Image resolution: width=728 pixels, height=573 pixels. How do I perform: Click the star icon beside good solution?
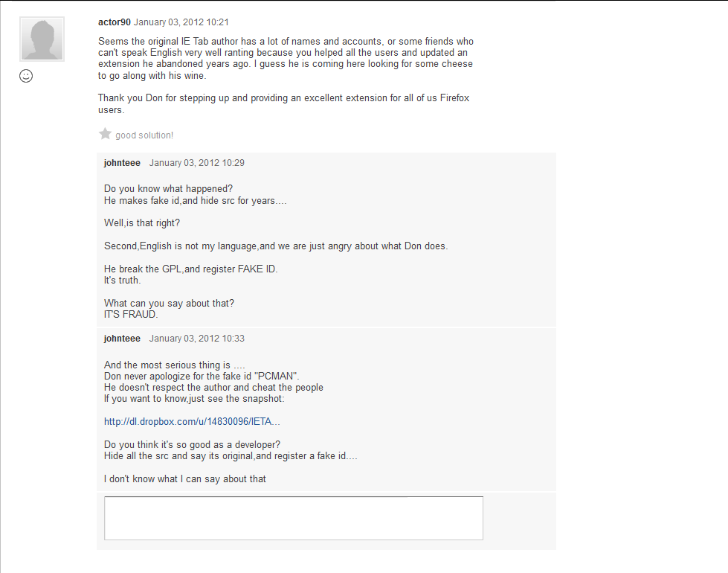[x=105, y=134]
